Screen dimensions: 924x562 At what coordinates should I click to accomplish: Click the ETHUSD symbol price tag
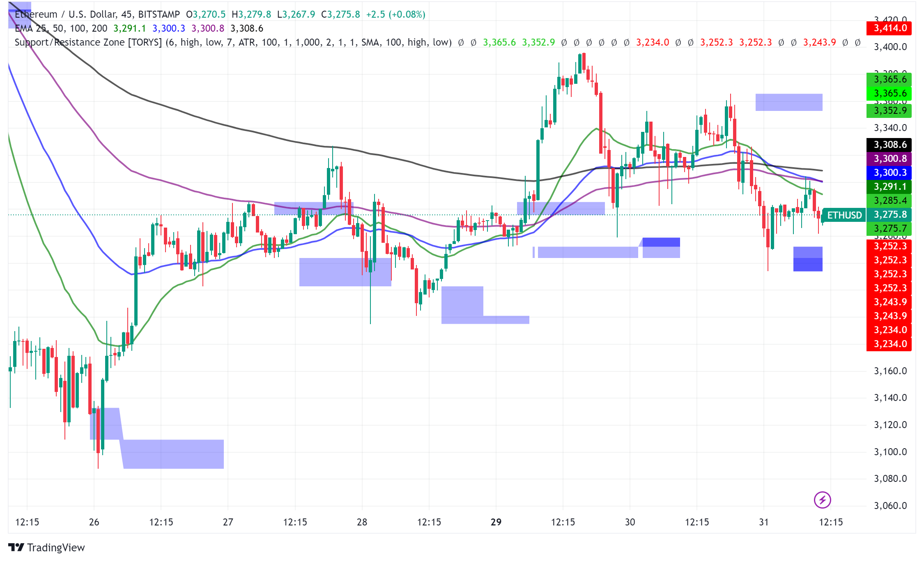coord(844,215)
